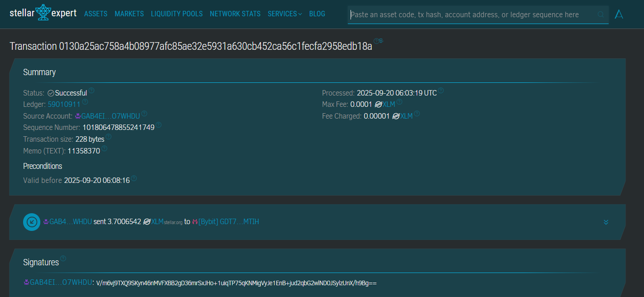Focus the asset or tx hash search field
644x297 pixels.
[471, 15]
